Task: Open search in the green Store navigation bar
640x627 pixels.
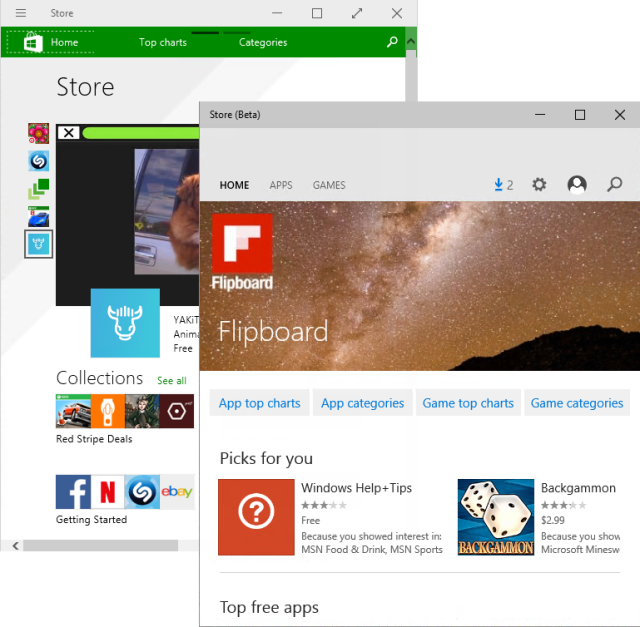Action: [392, 42]
